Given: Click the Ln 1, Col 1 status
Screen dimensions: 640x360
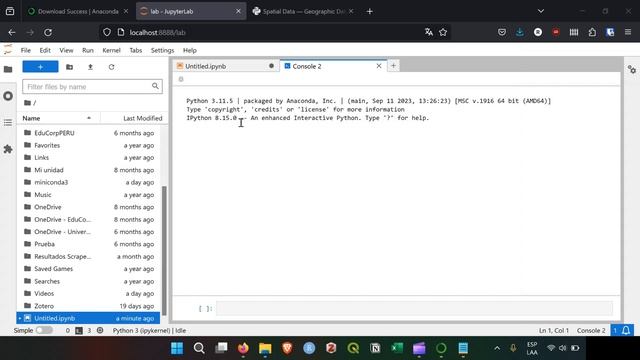Looking at the screenshot, I should [553, 331].
